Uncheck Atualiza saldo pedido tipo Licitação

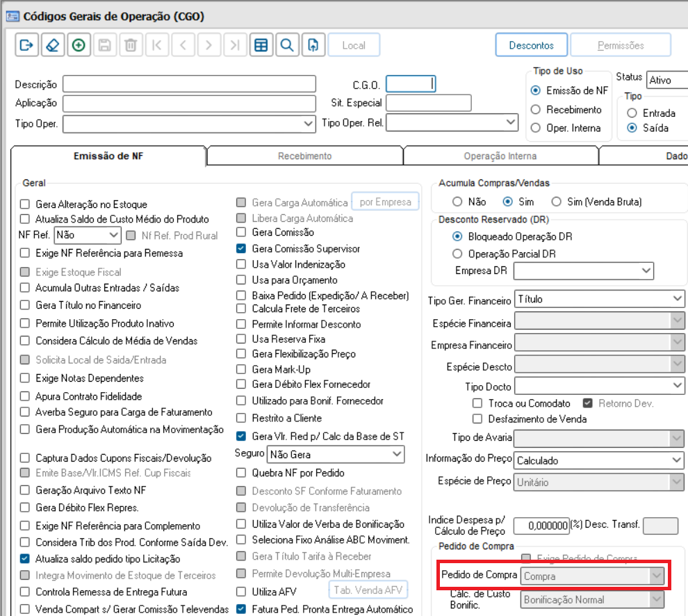pos(25,558)
